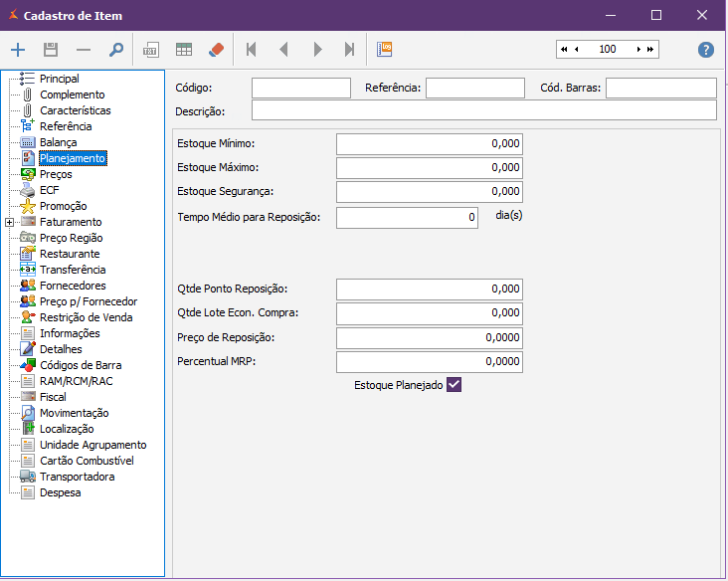The width and height of the screenshot is (728, 581).
Task: Select Preços in the sidebar tree
Action: pyautogui.click(x=56, y=174)
